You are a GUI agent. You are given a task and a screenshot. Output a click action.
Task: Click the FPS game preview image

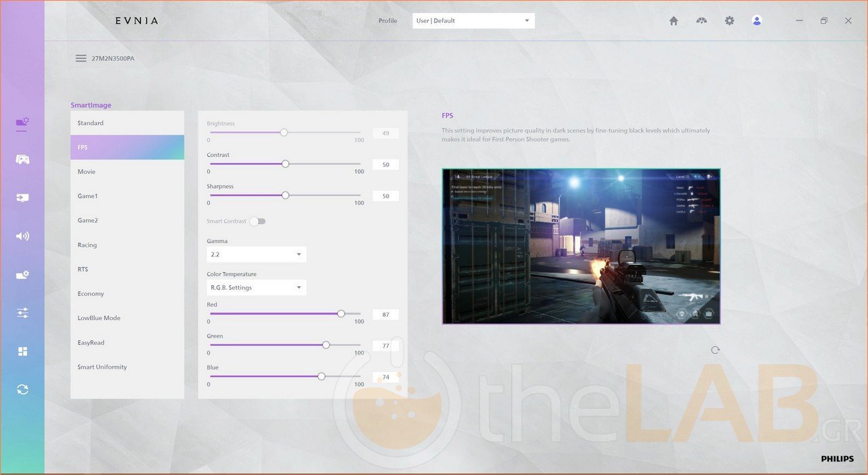click(581, 246)
